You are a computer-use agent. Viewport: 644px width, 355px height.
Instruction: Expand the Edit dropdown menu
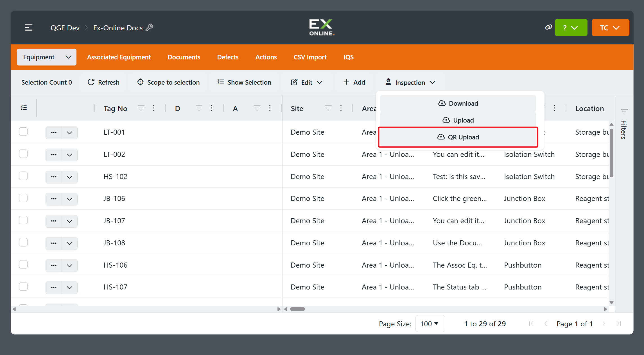[x=307, y=82]
